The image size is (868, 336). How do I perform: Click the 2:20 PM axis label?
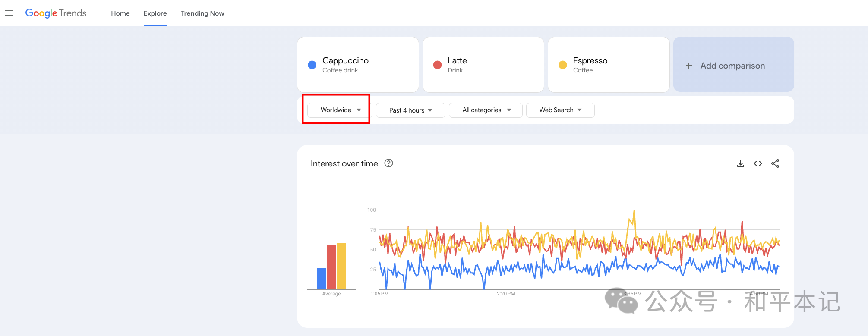pyautogui.click(x=506, y=294)
